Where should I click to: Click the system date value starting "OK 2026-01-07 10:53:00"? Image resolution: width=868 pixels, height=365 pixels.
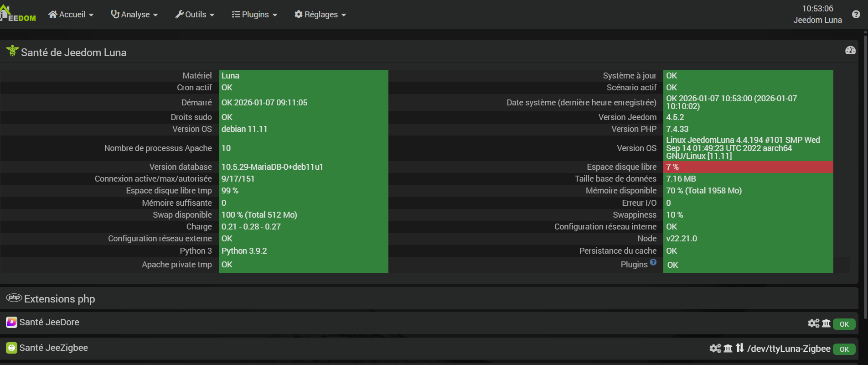pos(732,102)
